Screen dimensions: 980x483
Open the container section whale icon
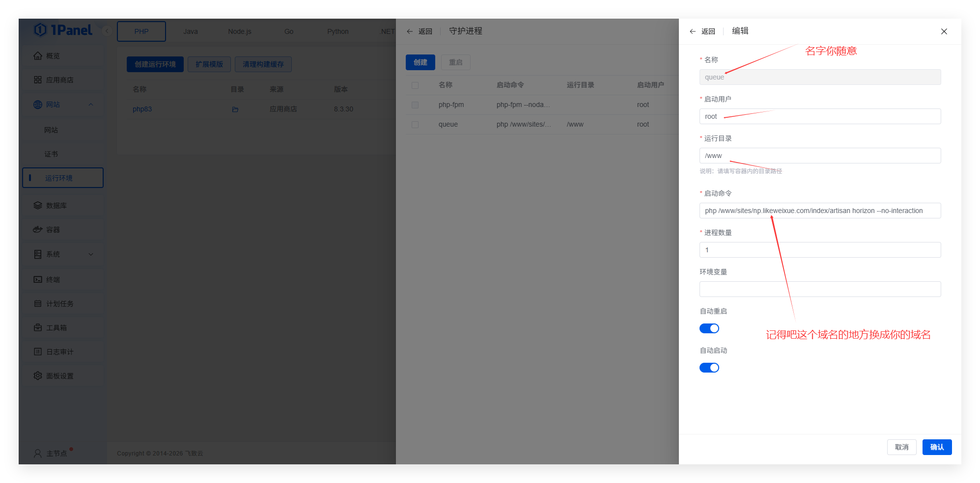click(38, 229)
